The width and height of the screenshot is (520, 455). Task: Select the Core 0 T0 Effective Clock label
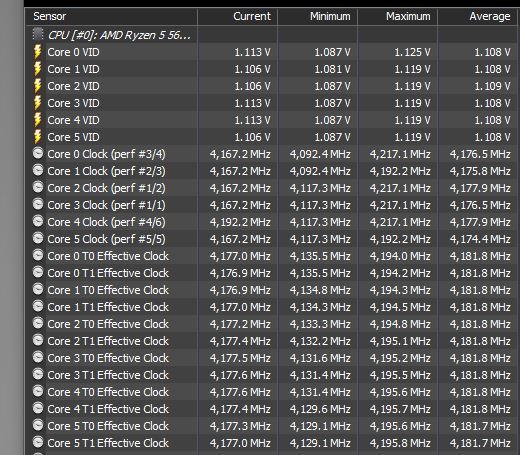pyautogui.click(x=108, y=256)
